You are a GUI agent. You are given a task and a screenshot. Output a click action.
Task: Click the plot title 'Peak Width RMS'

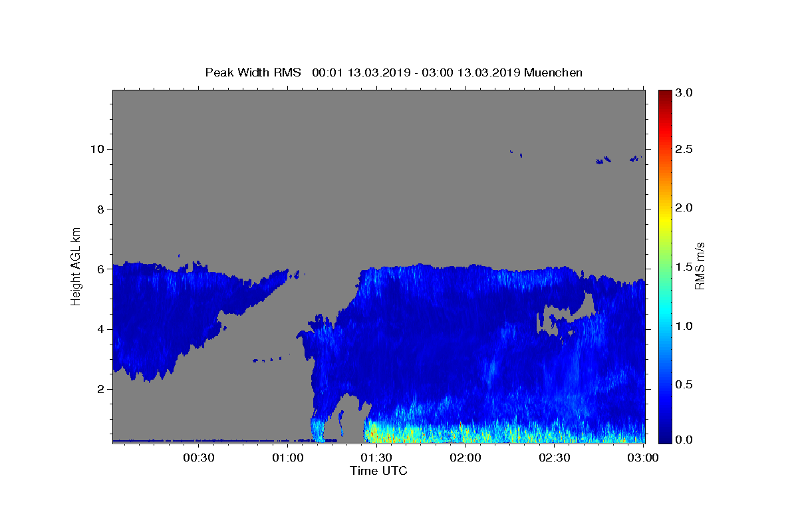click(x=253, y=72)
